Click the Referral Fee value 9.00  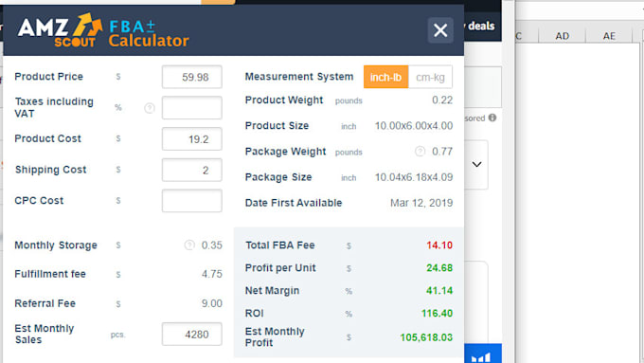tap(211, 303)
